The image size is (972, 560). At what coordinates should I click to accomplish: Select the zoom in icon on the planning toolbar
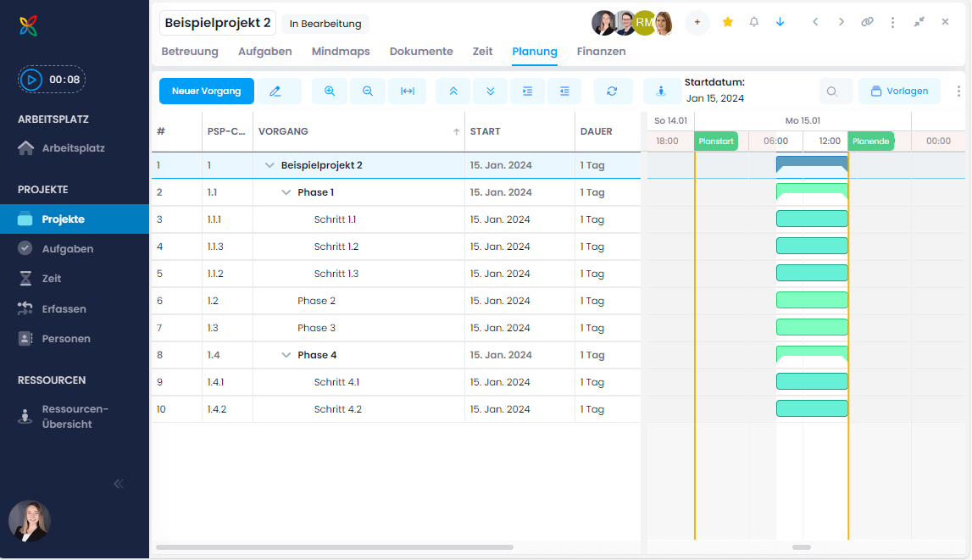[330, 91]
